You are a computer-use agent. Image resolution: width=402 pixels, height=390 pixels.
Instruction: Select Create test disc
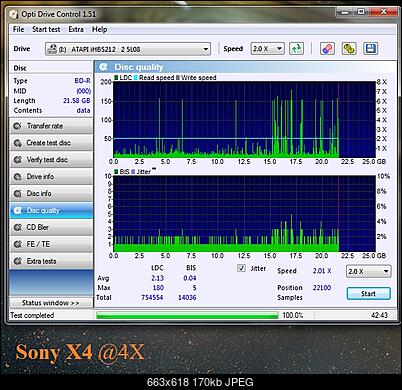51,143
